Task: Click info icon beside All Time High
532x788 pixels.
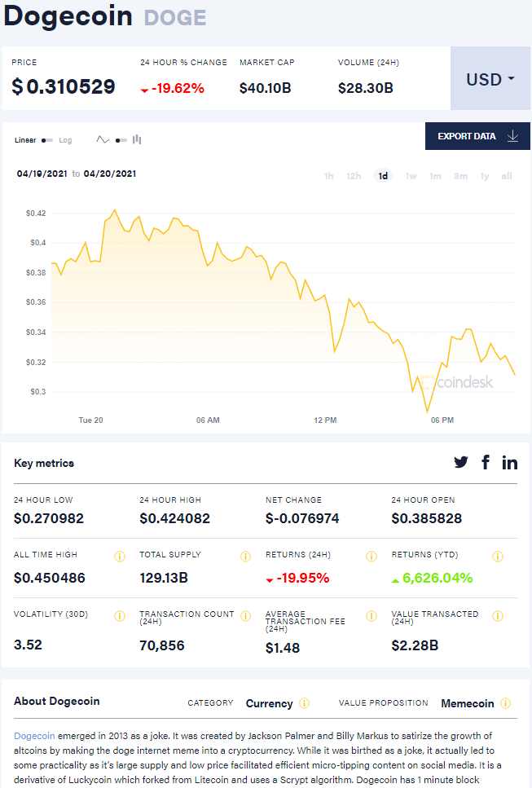Action: point(120,557)
